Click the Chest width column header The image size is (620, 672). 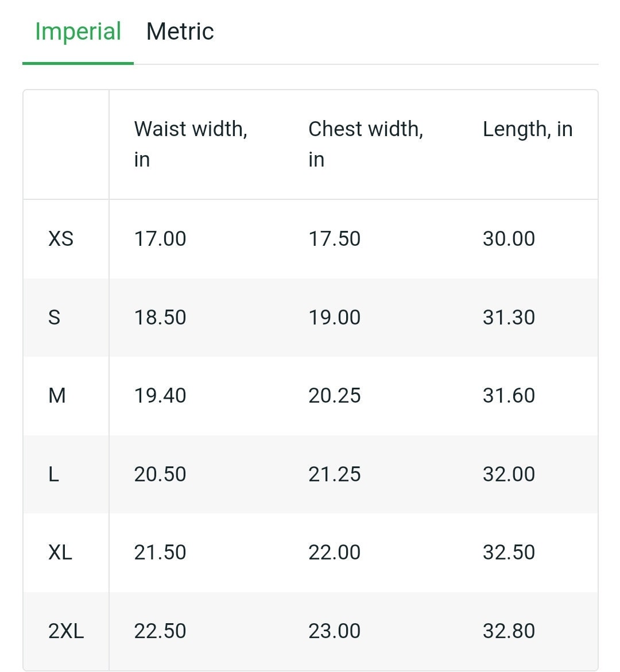(x=366, y=144)
